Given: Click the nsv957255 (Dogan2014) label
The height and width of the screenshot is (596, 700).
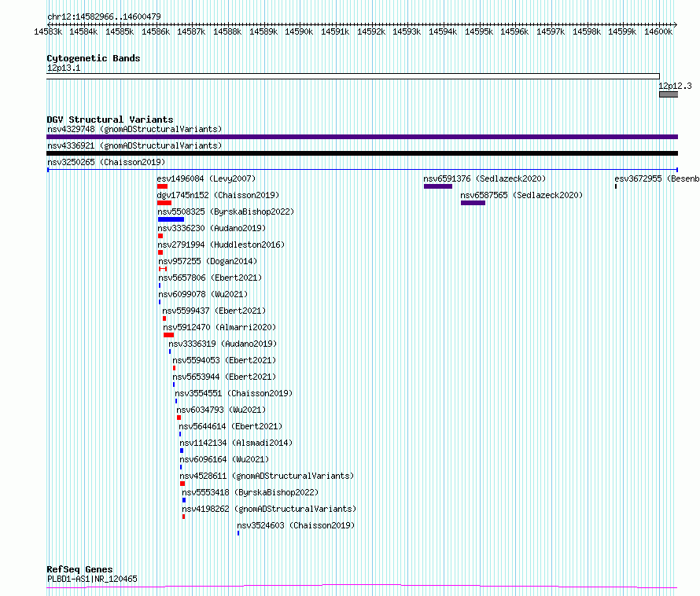Looking at the screenshot, I should pos(208,261).
